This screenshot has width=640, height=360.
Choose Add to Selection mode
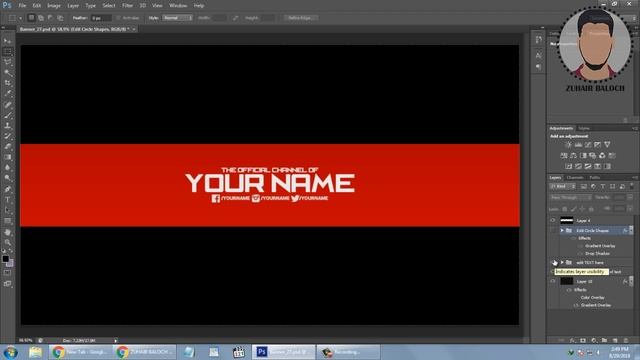[41, 18]
